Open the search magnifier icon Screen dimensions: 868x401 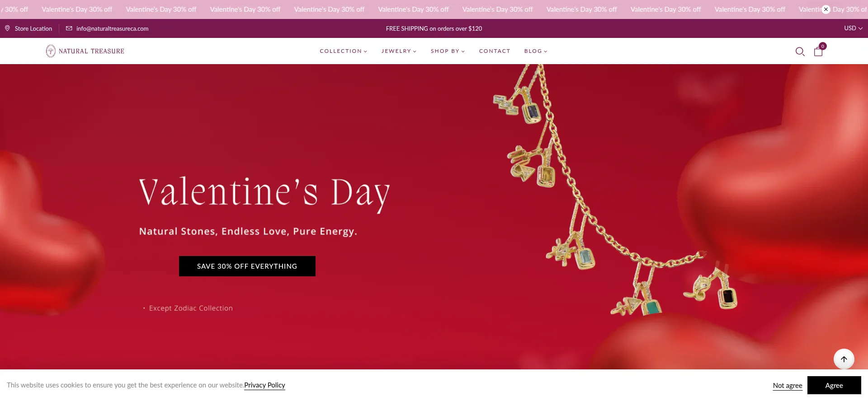800,51
